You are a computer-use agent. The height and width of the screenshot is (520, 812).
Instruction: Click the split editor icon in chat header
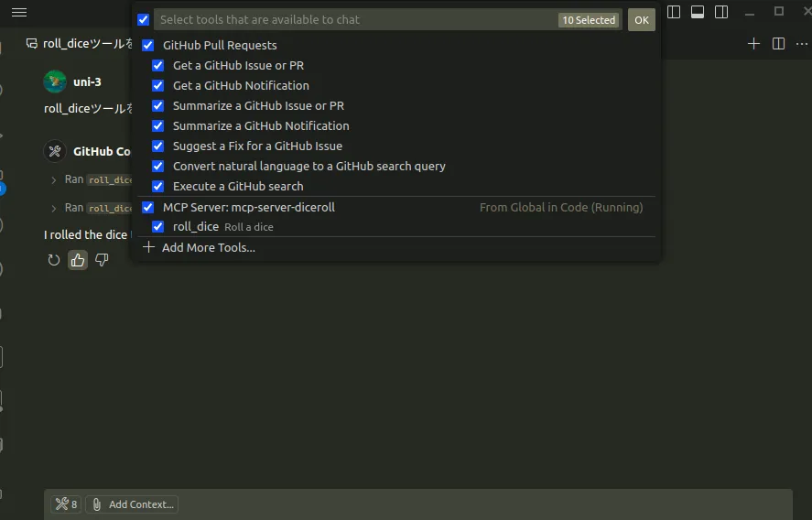778,44
